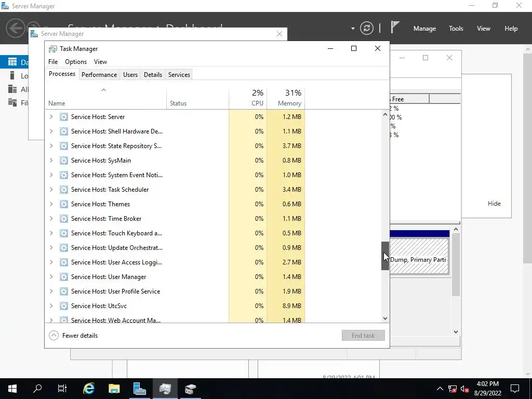Expand Service Host: User Manager row
The width and height of the screenshot is (532, 399).
pyautogui.click(x=51, y=277)
